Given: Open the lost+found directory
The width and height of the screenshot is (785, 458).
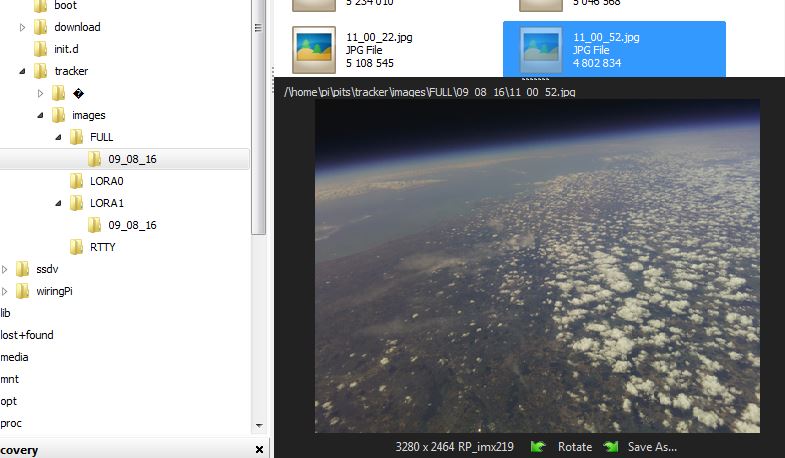Looking at the screenshot, I should (27, 335).
